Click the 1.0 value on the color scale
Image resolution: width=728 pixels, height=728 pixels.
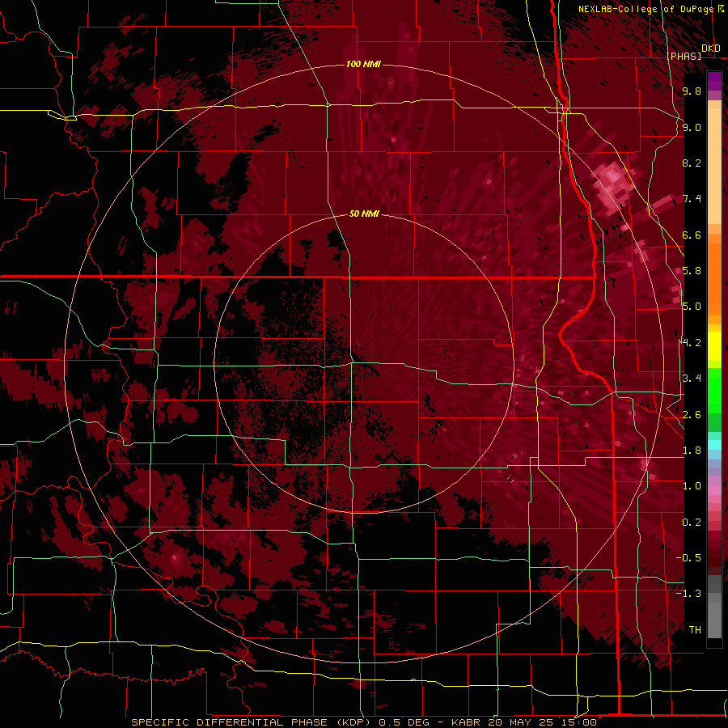coord(692,486)
